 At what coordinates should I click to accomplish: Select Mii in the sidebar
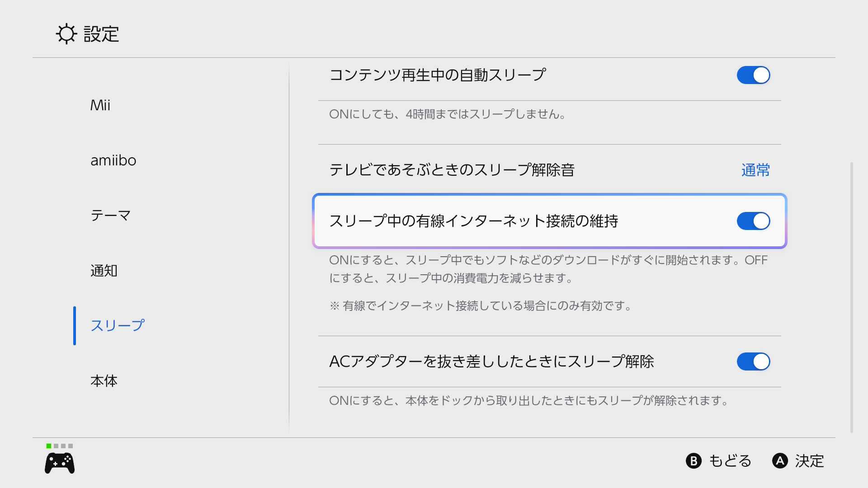(100, 105)
